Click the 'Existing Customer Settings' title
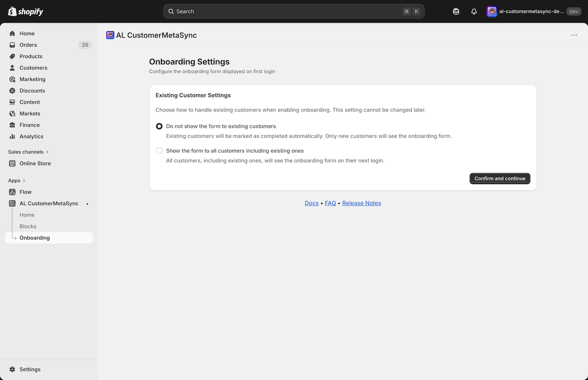588x380 pixels. (193, 95)
